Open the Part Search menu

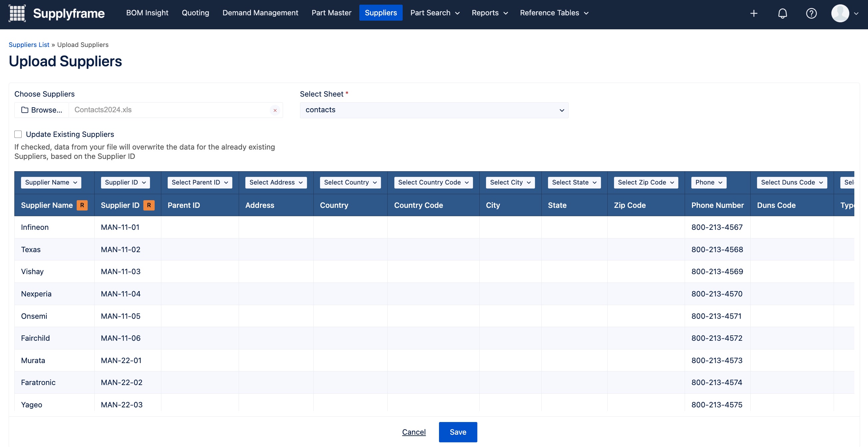coord(435,13)
